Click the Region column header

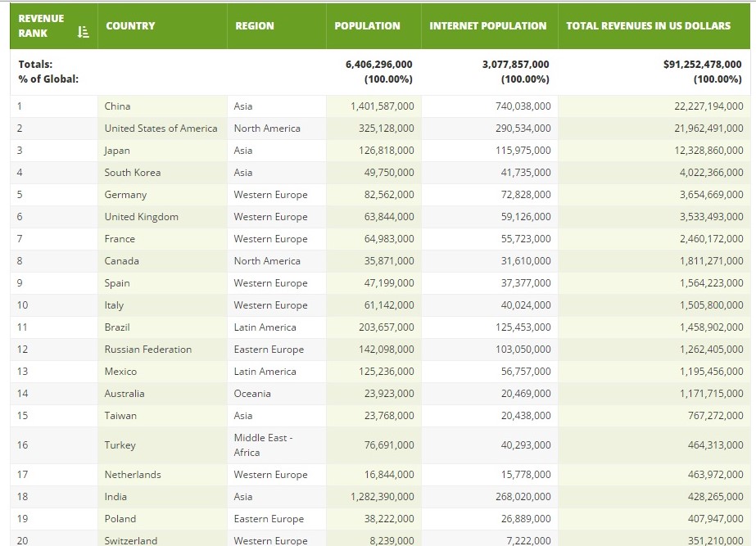pyautogui.click(x=255, y=25)
